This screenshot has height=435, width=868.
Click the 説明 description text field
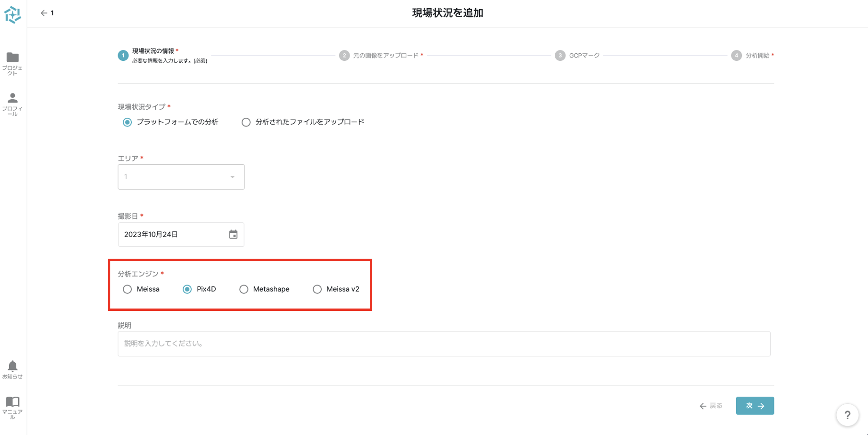tap(444, 343)
